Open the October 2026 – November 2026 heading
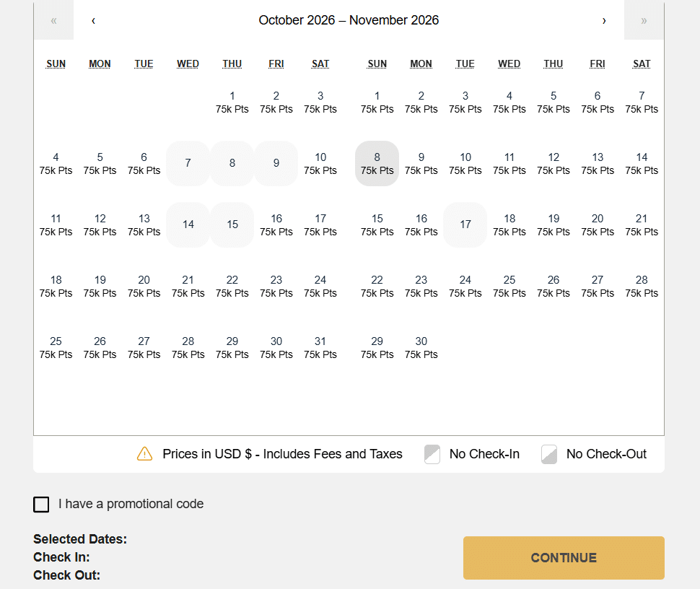Viewport: 700px width, 589px height. click(349, 20)
